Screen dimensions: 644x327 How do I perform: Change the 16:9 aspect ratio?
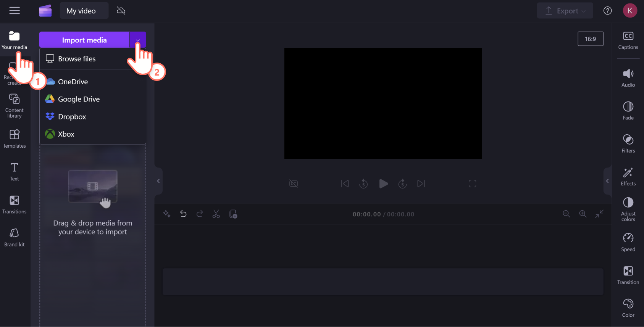click(590, 39)
